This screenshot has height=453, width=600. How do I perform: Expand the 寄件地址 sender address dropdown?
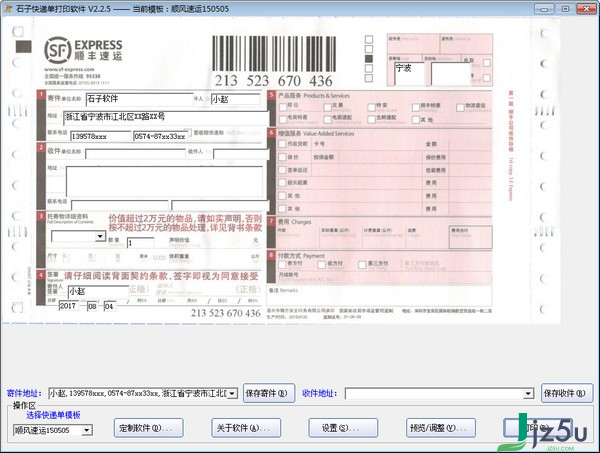click(232, 393)
